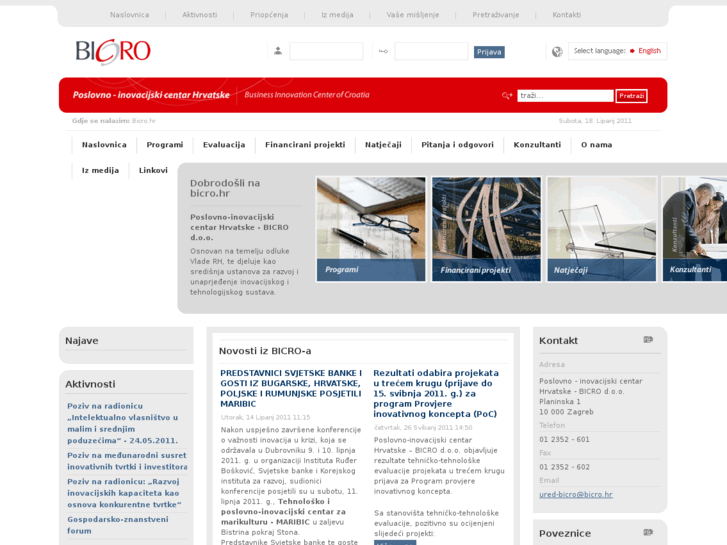This screenshot has width=727, height=545.
Task: Click the 'Aktivnosti' sidebar panel heading
Action: pos(90,384)
